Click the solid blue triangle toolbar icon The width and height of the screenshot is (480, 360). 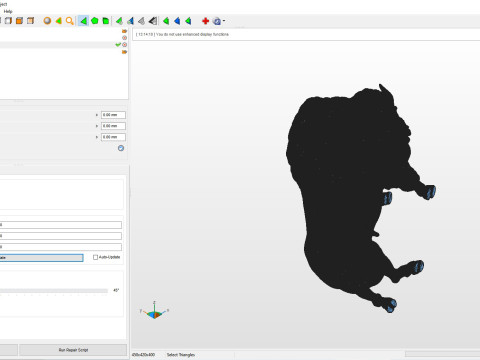(x=177, y=21)
